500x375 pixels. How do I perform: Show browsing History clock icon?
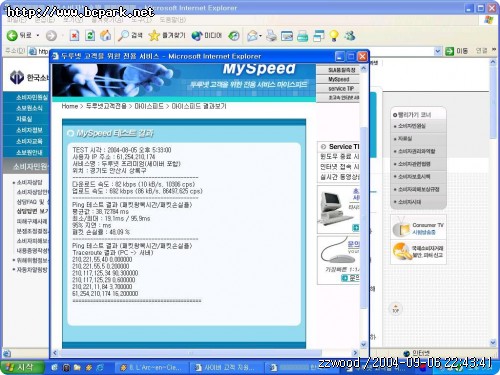pos(234,35)
